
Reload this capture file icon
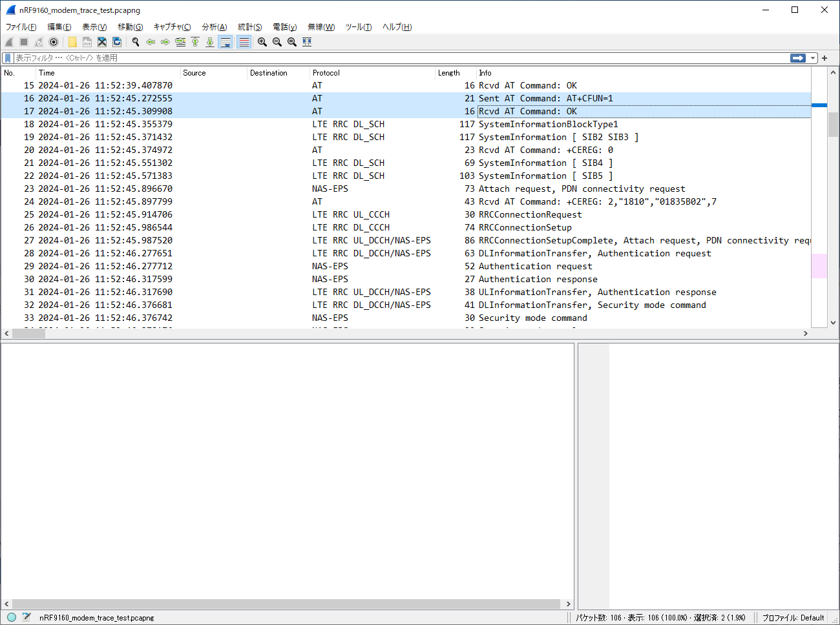pos(117,42)
